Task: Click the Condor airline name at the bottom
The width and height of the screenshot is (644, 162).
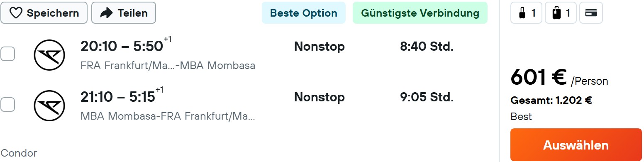Action: point(19,153)
